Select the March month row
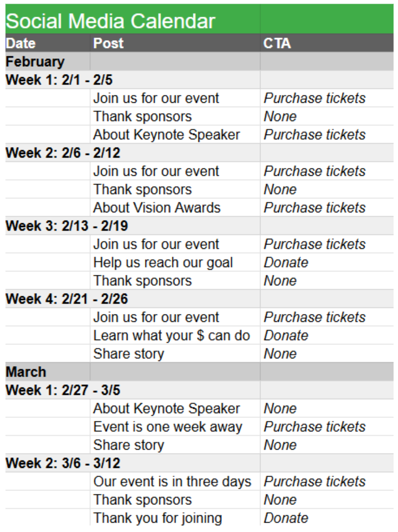The image size is (398, 532). pyautogui.click(x=200, y=372)
